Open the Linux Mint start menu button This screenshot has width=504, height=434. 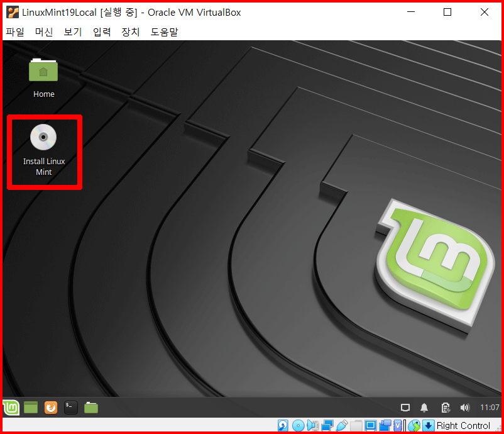[x=11, y=408]
